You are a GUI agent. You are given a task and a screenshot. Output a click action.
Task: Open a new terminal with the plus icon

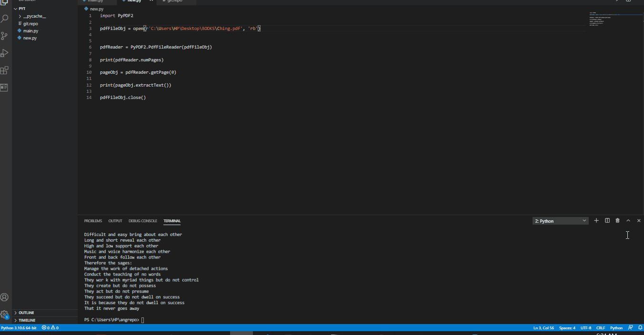click(596, 220)
